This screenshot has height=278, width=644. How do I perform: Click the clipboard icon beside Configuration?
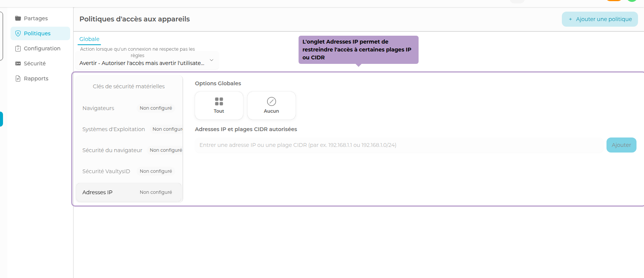(x=18, y=48)
